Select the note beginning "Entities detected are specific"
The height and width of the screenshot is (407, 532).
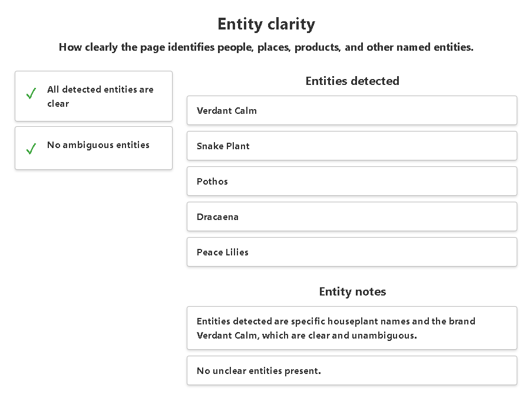[352, 329]
